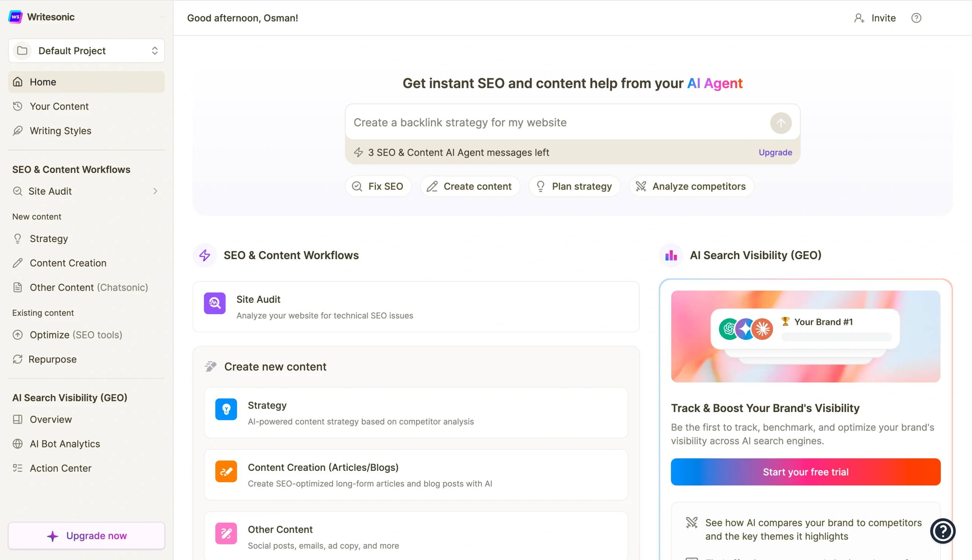Click the feather icon beside Writing Styles

pyautogui.click(x=18, y=131)
